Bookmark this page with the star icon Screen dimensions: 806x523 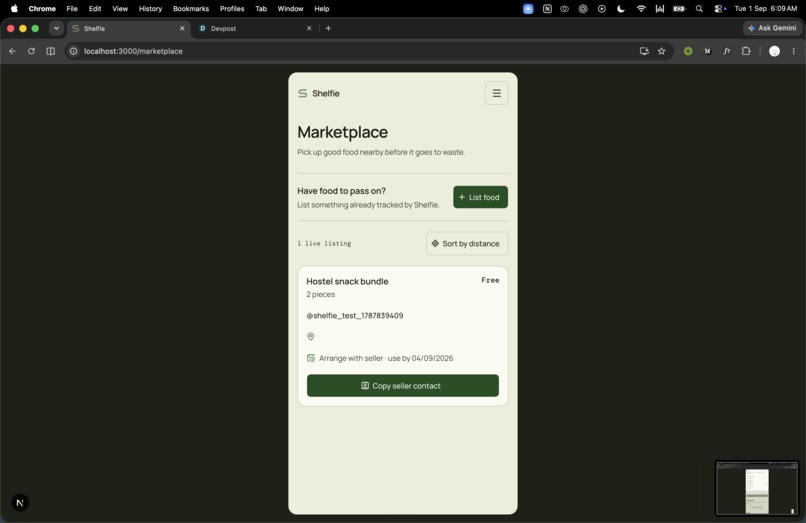tap(662, 51)
